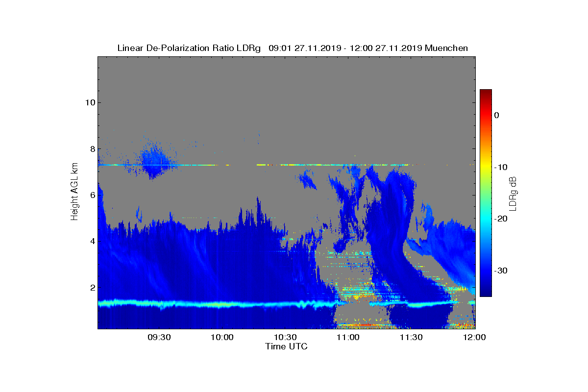Click the 11:30 time tick label

[412, 337]
